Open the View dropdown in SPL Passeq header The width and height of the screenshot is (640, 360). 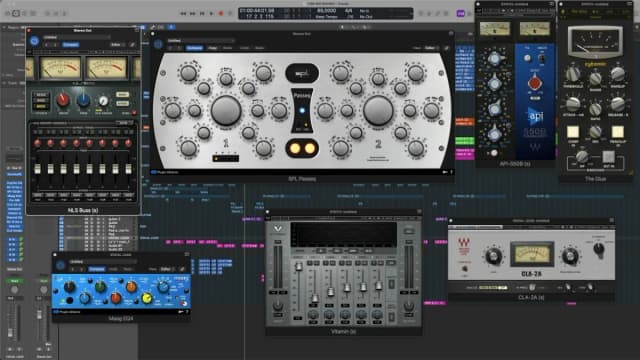pyautogui.click(x=431, y=48)
